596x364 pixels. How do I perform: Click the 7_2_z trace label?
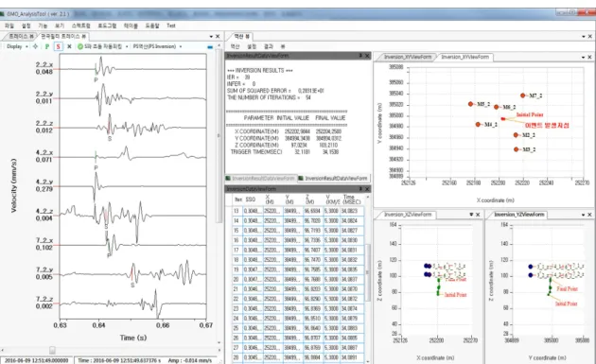coord(44,299)
